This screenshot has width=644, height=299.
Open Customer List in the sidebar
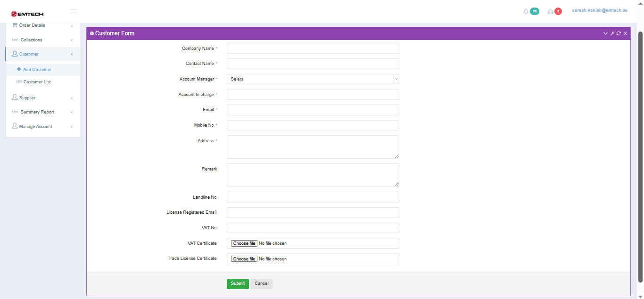click(37, 82)
